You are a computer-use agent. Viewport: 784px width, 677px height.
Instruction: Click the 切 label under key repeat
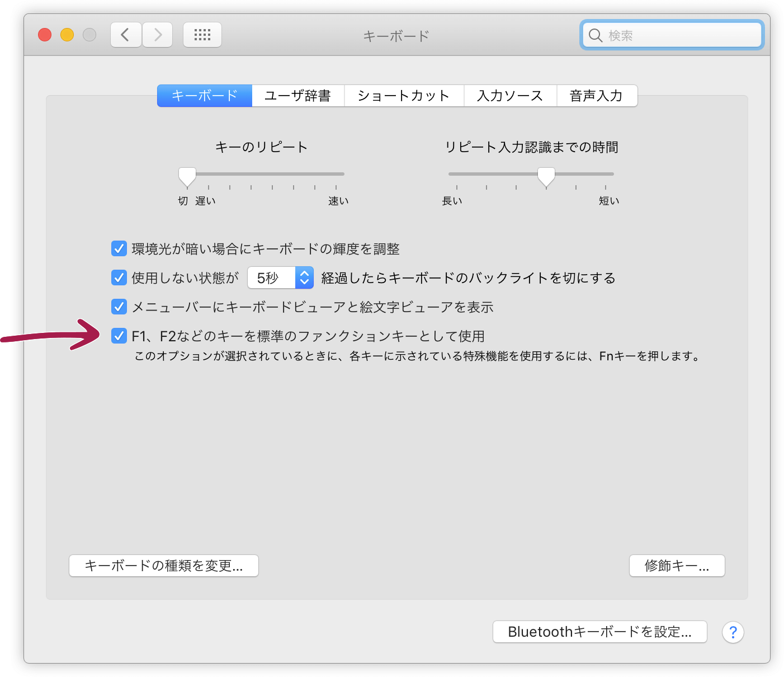tap(183, 201)
